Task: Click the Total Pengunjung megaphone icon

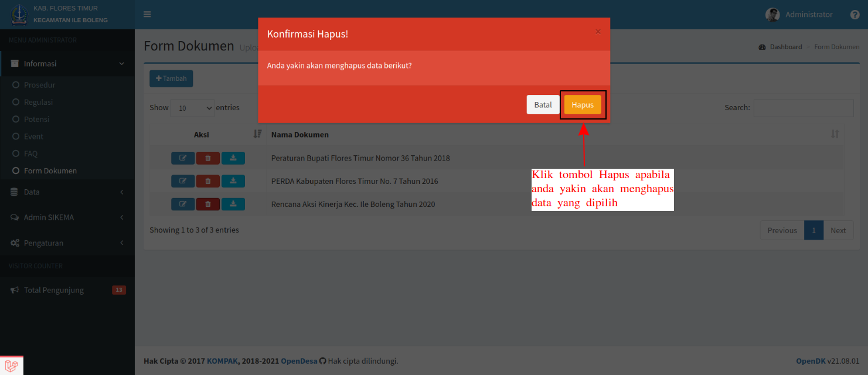Action: [x=15, y=290]
